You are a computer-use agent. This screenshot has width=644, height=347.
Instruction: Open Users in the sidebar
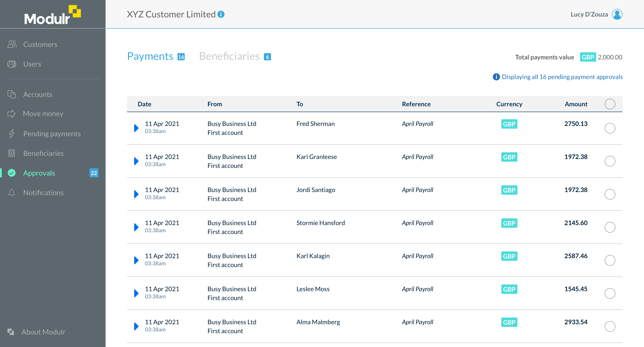tap(32, 64)
